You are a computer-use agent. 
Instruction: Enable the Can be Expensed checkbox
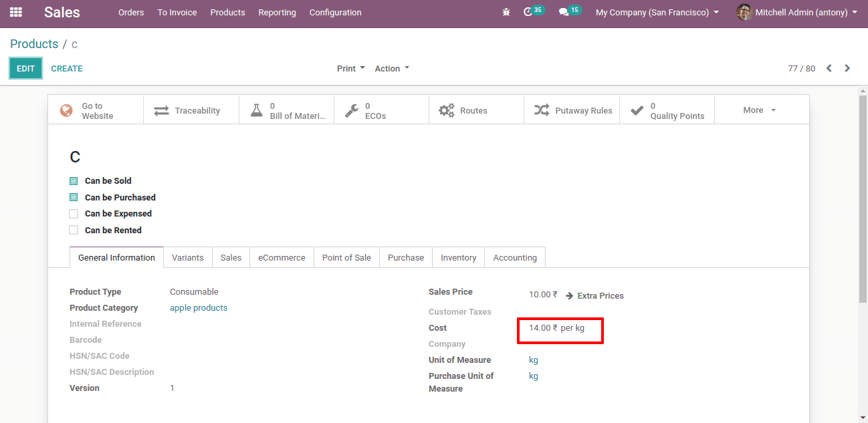pyautogui.click(x=74, y=214)
